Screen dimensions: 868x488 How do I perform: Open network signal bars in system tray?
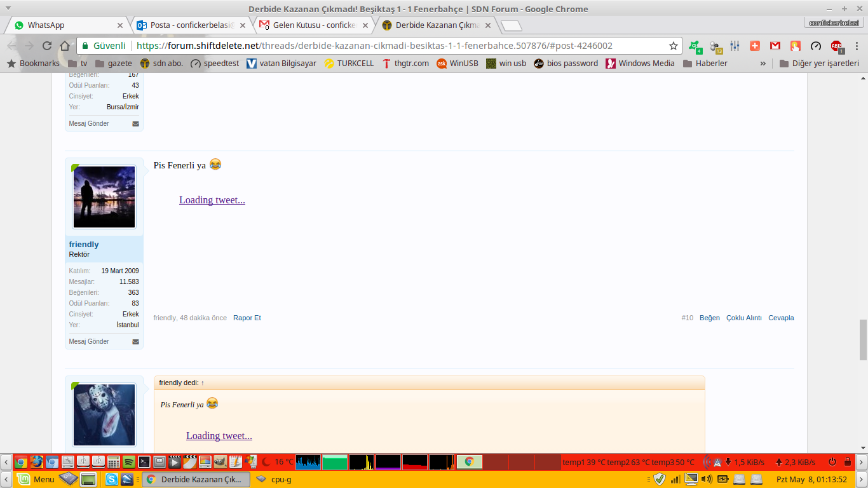tap(676, 480)
